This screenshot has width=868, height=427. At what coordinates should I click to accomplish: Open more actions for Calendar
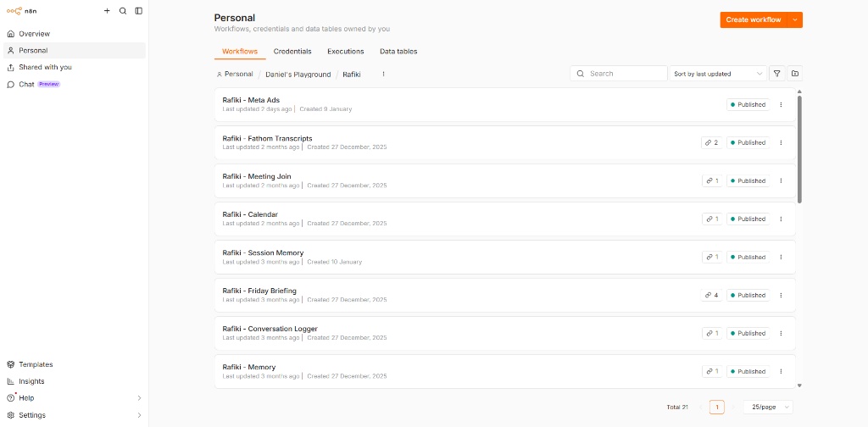click(x=781, y=219)
